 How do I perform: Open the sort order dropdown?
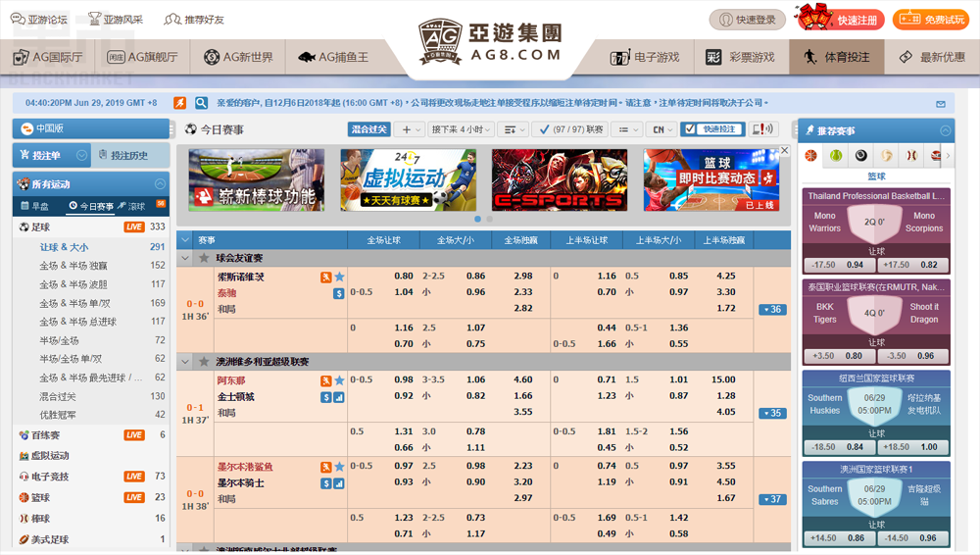514,129
